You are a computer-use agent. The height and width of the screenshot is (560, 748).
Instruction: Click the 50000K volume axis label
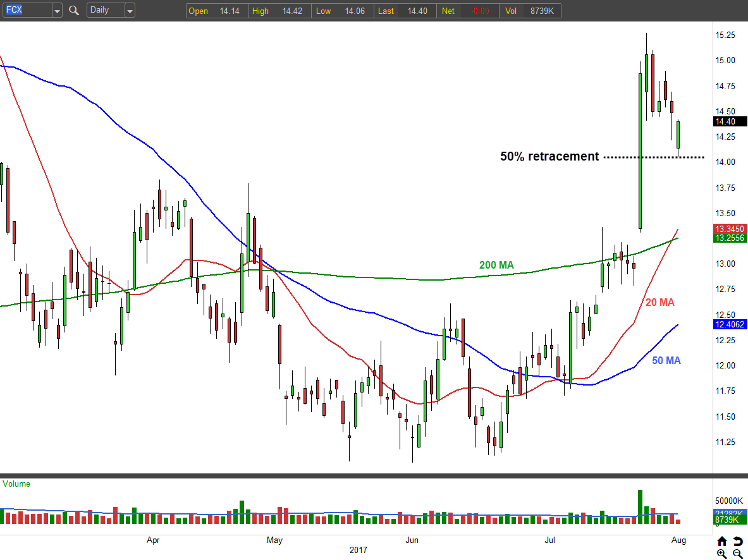(x=729, y=501)
